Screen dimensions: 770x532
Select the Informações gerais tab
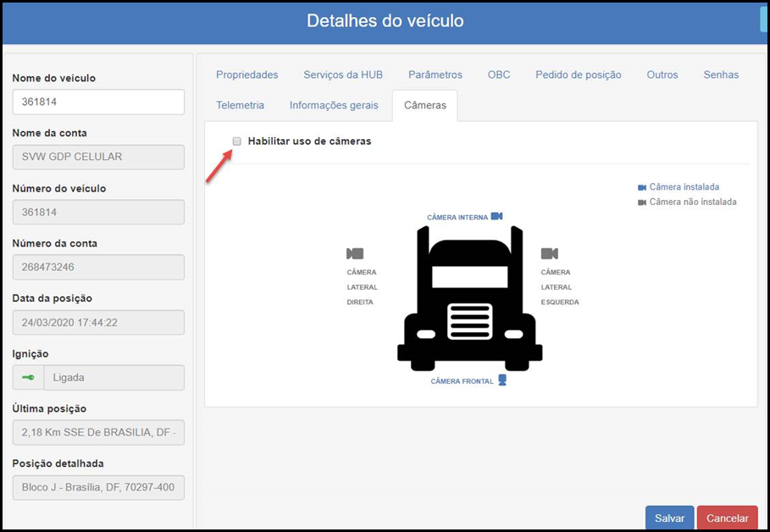334,105
